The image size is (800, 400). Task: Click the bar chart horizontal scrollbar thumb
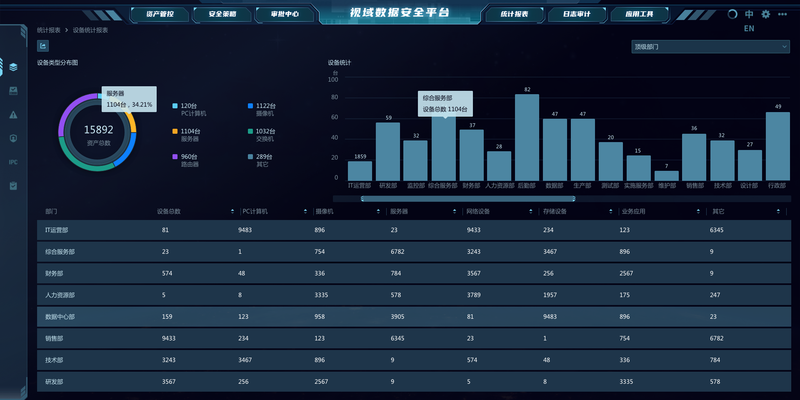coord(468,198)
